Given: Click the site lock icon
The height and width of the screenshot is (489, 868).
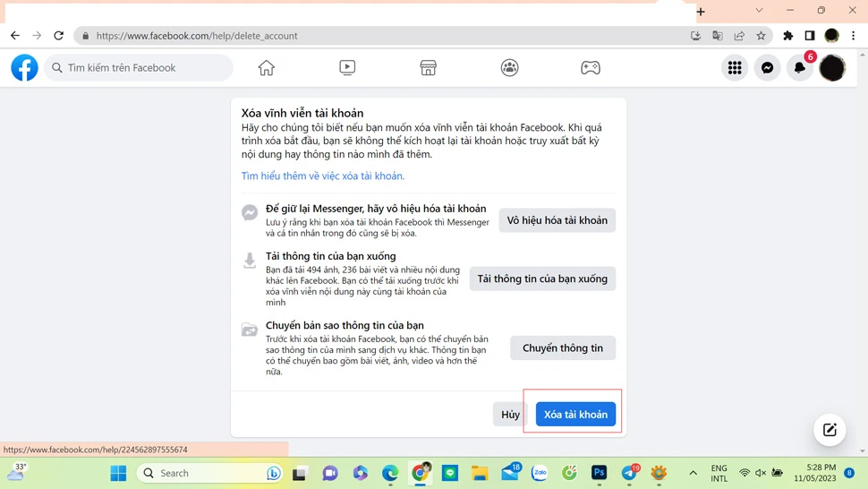Looking at the screenshot, I should pos(85,36).
